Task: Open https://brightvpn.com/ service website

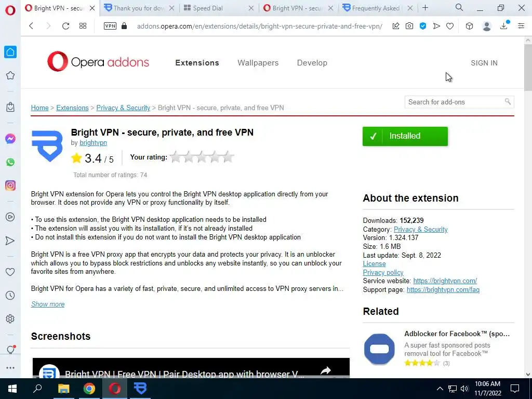Action: 445,281
